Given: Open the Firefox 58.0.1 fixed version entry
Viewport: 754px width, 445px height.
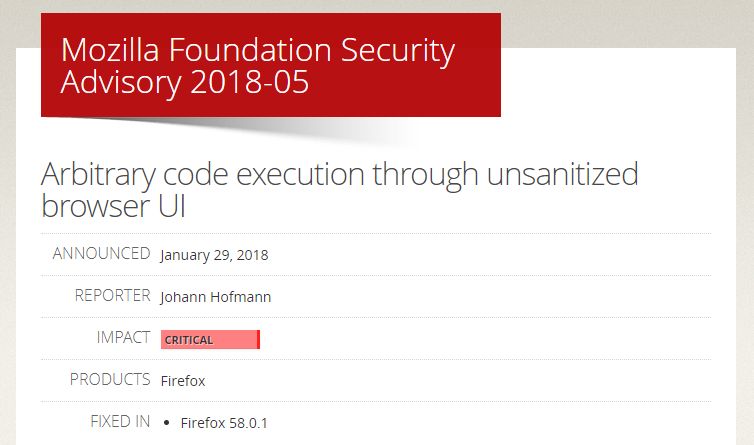Looking at the screenshot, I should [x=222, y=423].
